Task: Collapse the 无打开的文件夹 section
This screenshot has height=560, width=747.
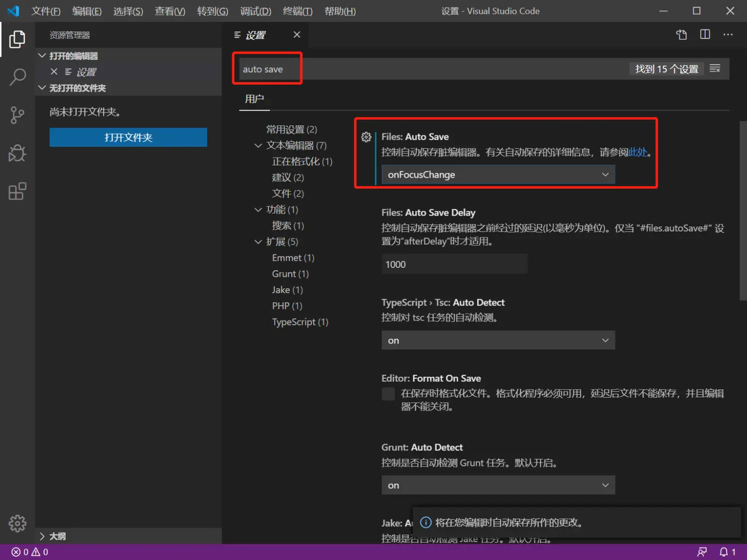Action: [42, 88]
